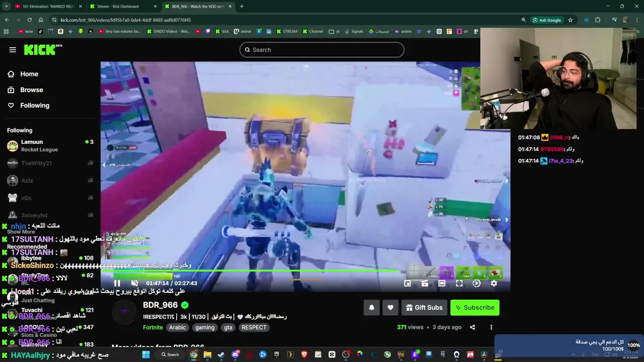Open xQc channel in Following list
The image size is (644, 362).
tap(50, 198)
